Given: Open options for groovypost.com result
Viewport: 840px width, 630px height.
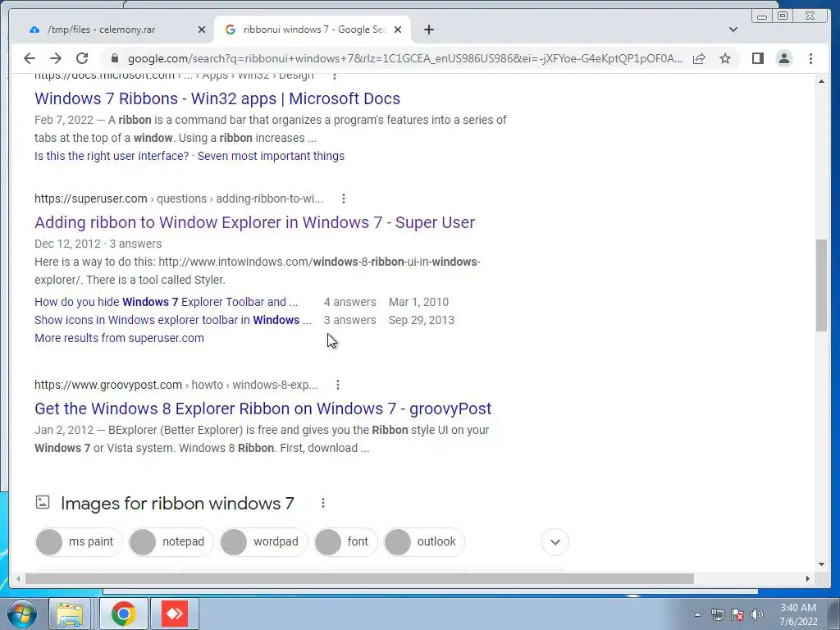Looking at the screenshot, I should 337,385.
